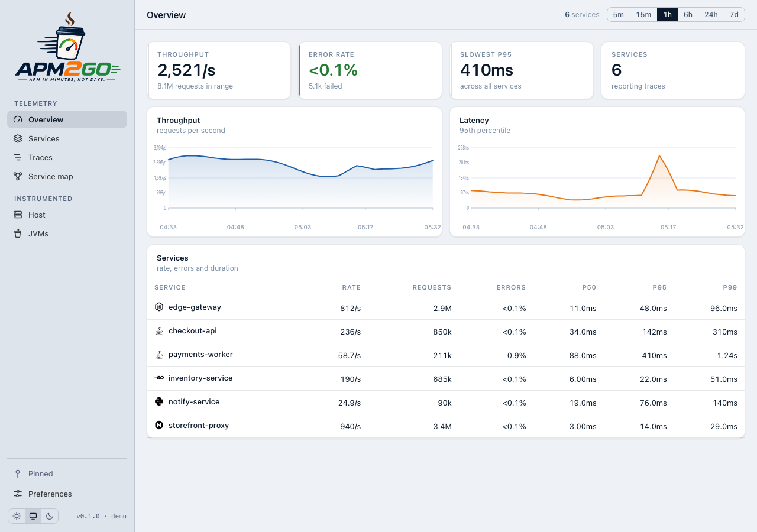Click the 940/s rate for storefront-proxy
Image resolution: width=757 pixels, height=532 pixels.
click(x=350, y=426)
